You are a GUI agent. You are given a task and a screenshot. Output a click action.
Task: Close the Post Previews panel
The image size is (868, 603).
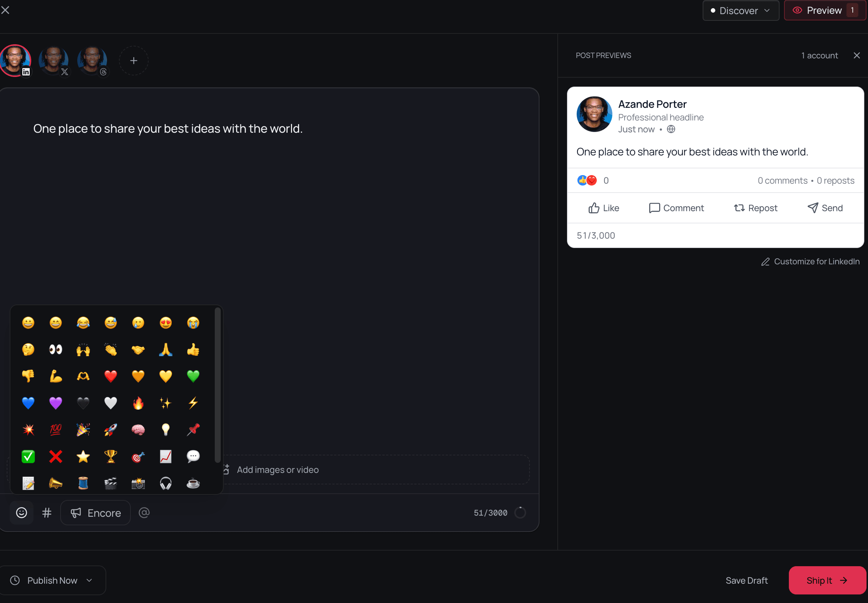[857, 55]
